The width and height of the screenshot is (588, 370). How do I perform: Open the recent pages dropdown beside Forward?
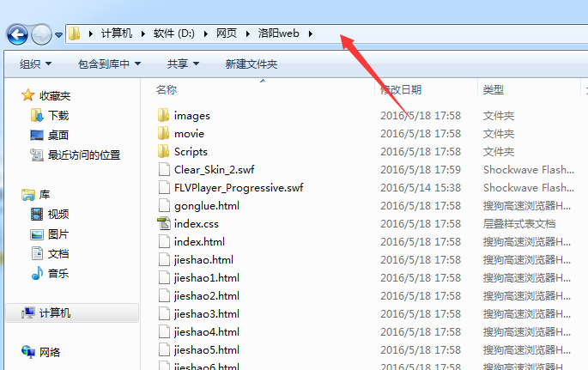tap(59, 35)
